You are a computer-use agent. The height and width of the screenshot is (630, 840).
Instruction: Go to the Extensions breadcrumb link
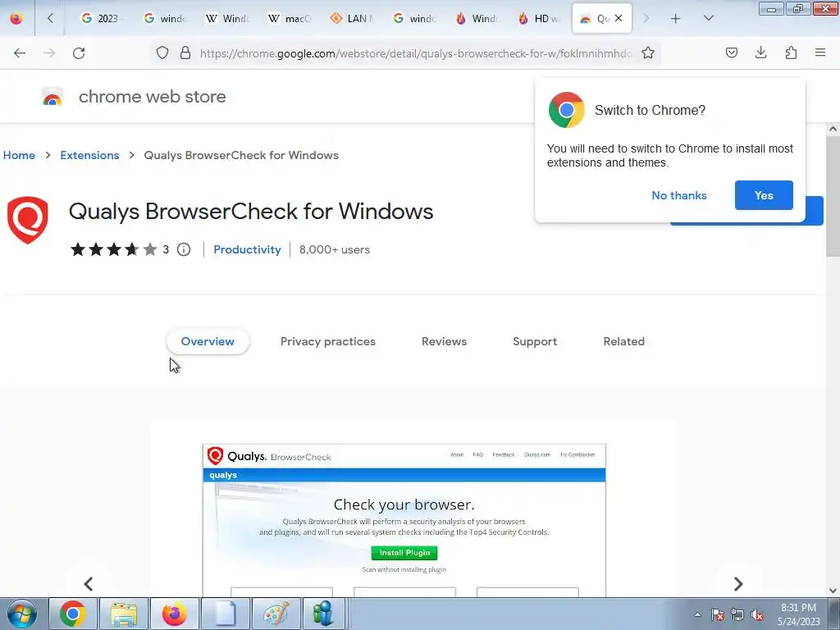click(89, 155)
